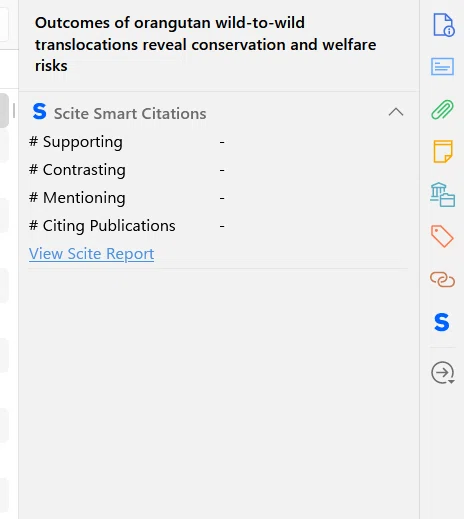
Task: Open Libraries and Collections icon
Action: tap(442, 194)
